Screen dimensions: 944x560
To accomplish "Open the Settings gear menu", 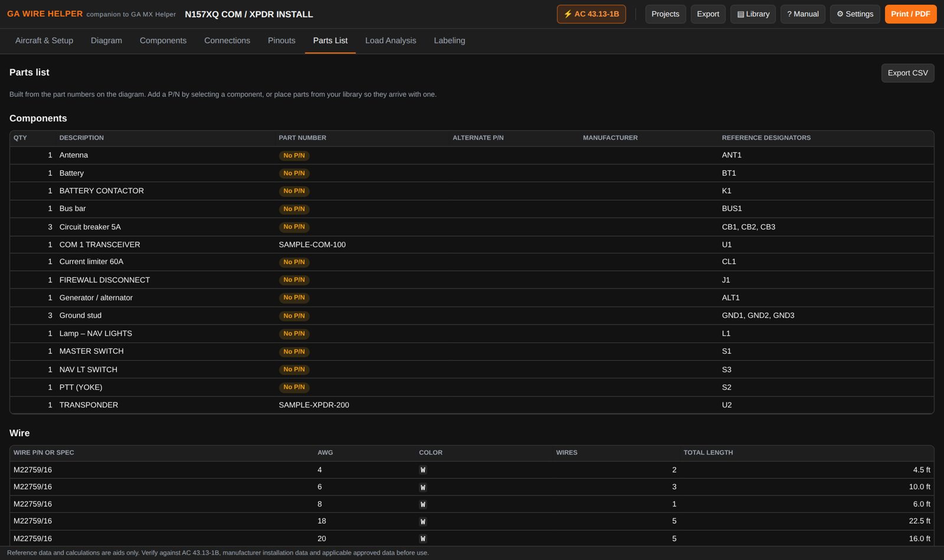I will [855, 14].
